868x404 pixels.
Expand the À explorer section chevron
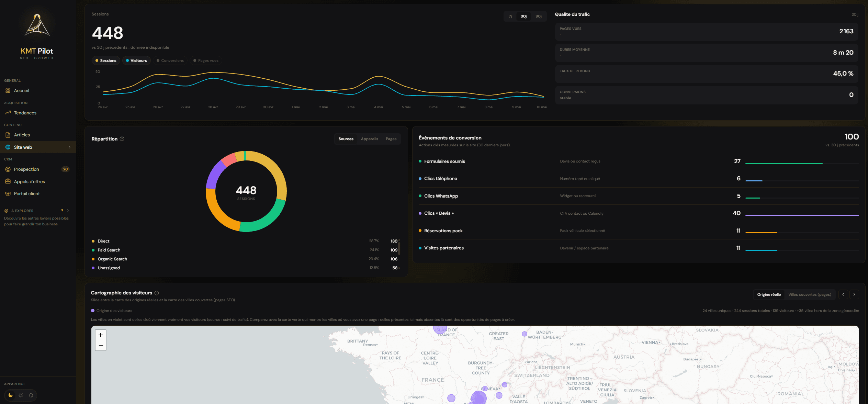click(x=68, y=211)
